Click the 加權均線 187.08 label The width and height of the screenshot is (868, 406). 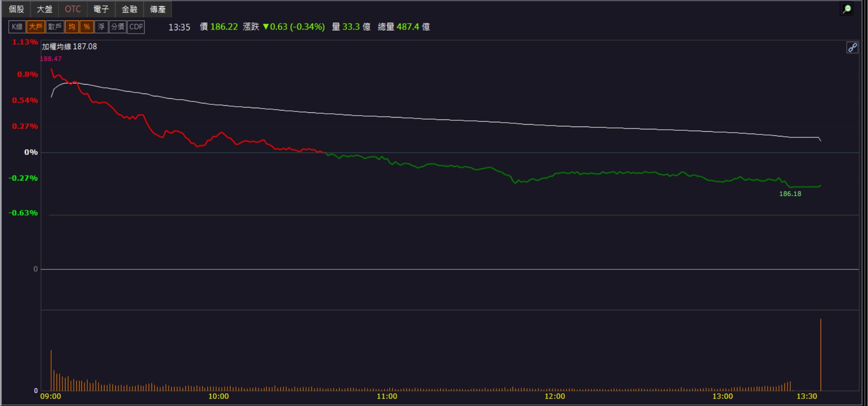[70, 47]
